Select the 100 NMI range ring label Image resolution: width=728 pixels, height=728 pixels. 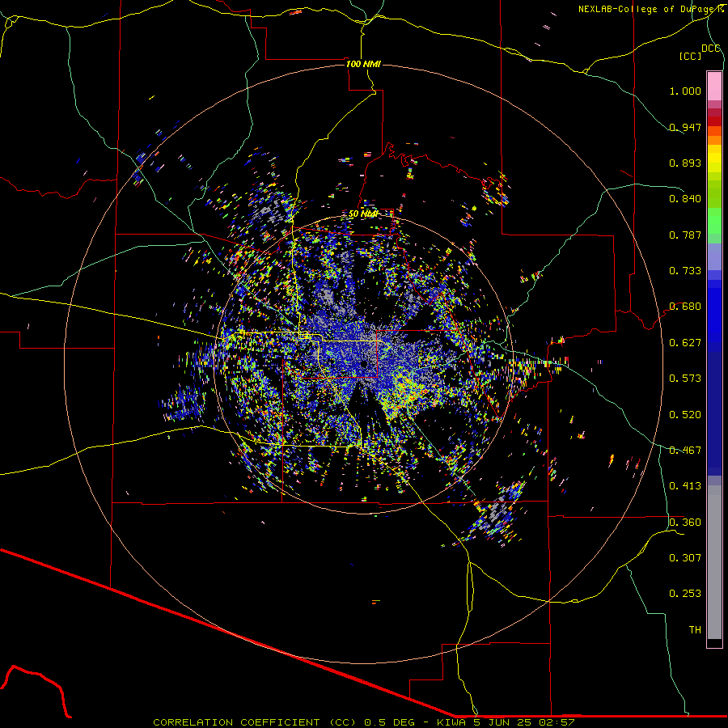[x=363, y=64]
